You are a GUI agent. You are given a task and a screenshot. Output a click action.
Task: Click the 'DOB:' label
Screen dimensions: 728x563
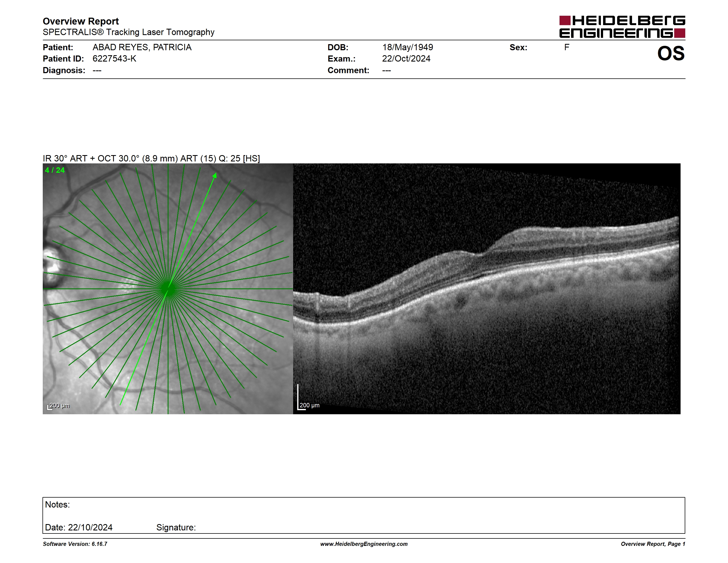338,47
